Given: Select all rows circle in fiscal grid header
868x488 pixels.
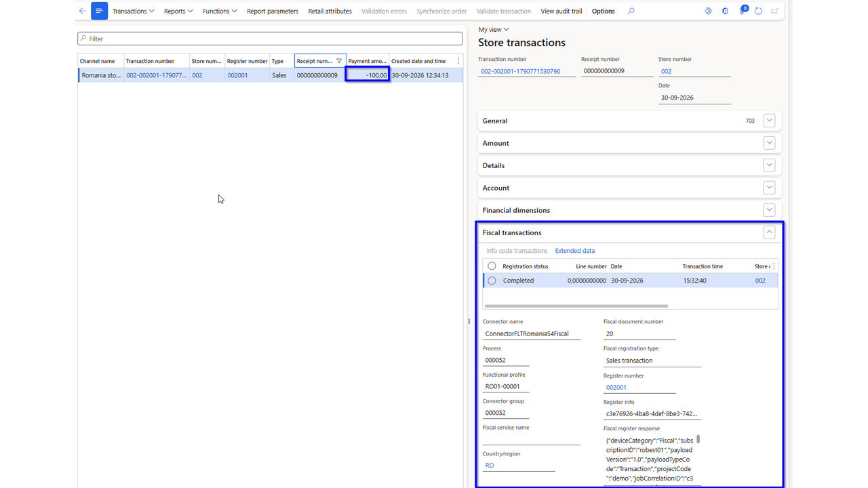Looking at the screenshot, I should (492, 266).
